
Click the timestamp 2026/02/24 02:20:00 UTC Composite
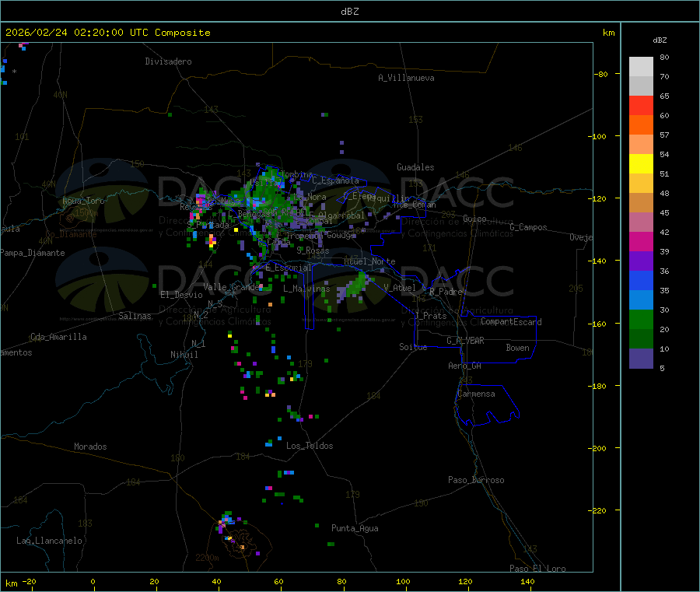pos(107,33)
